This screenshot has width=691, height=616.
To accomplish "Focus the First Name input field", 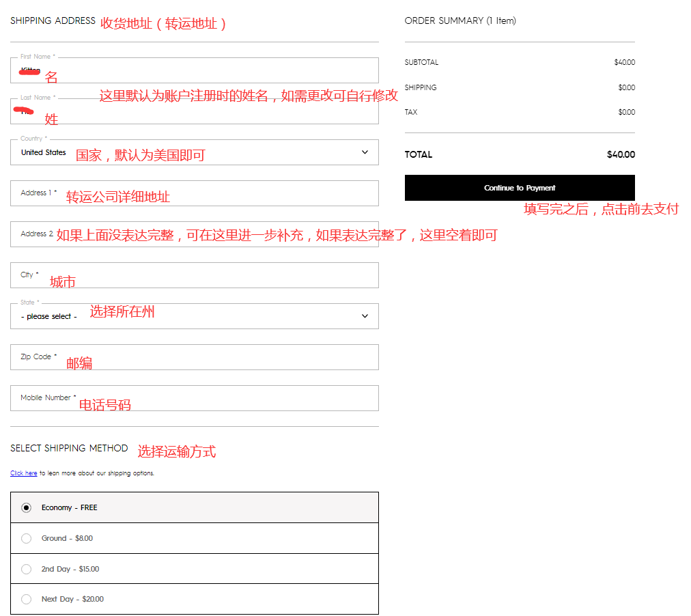I will (x=205, y=71).
